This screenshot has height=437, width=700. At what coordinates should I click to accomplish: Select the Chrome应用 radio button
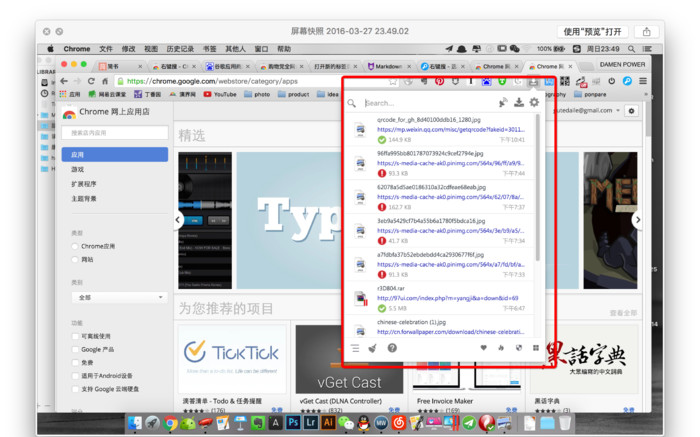click(75, 246)
